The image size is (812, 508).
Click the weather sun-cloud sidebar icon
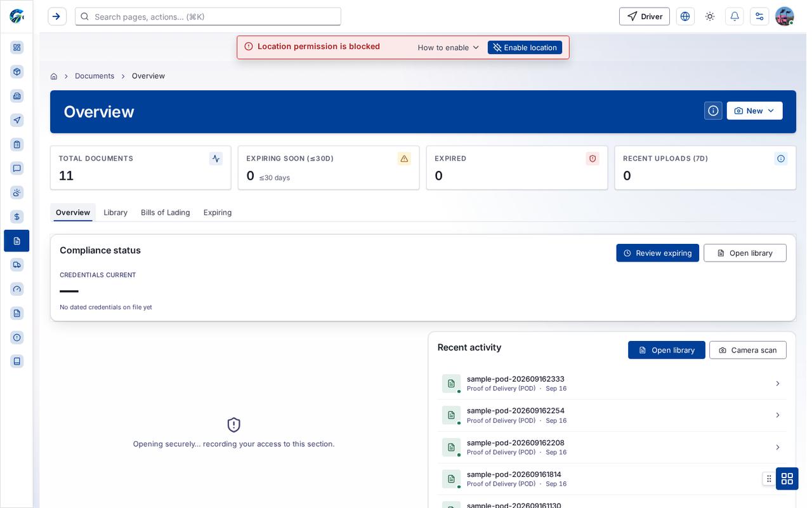point(17,192)
